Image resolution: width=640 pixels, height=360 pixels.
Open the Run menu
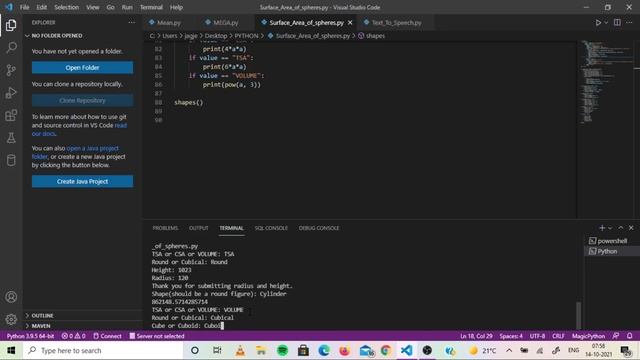pos(127,7)
